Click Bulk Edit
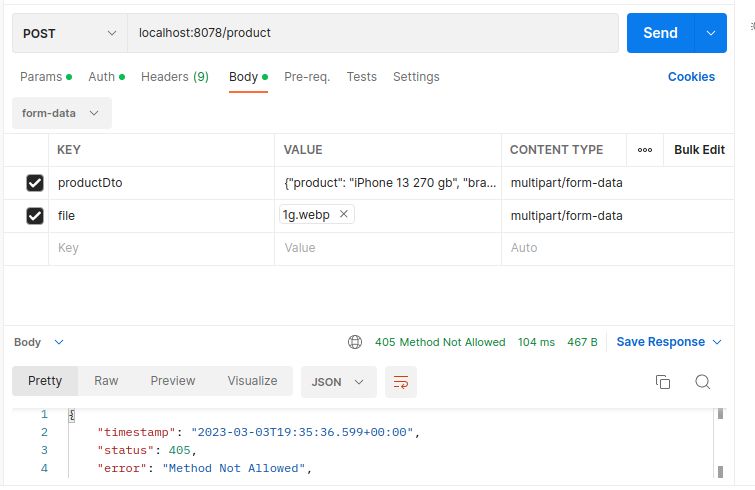The image size is (755, 490). (699, 150)
